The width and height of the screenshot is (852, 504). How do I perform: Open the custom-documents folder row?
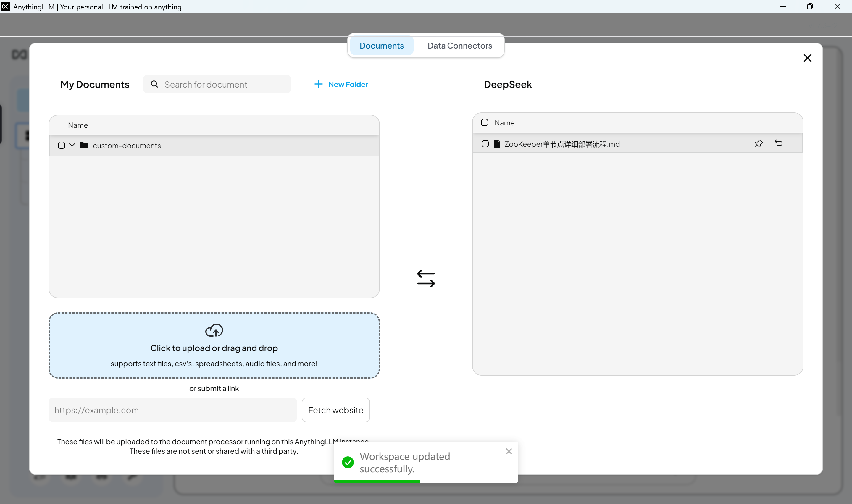click(x=127, y=146)
